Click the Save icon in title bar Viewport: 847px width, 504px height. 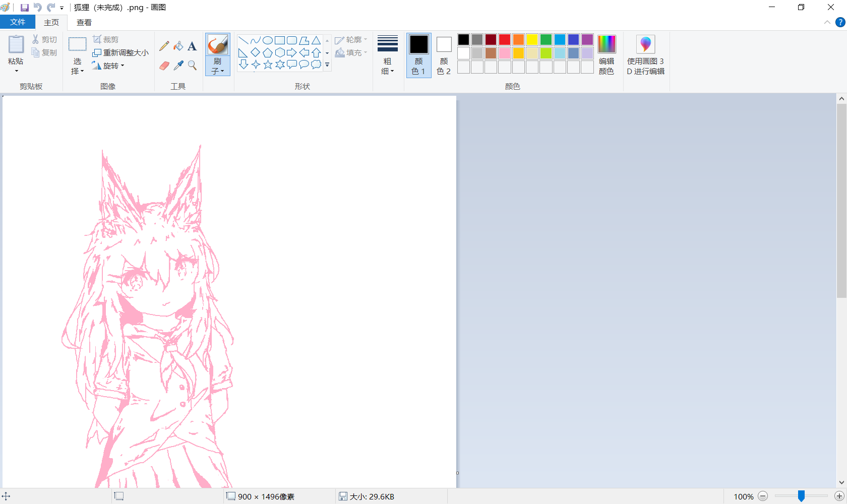(24, 8)
